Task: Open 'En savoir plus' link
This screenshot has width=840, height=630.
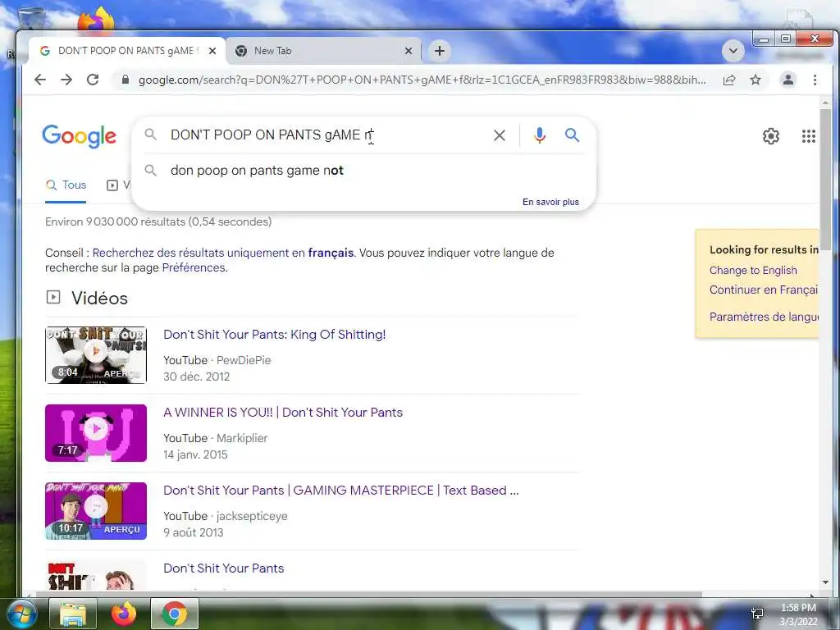Action: tap(550, 202)
